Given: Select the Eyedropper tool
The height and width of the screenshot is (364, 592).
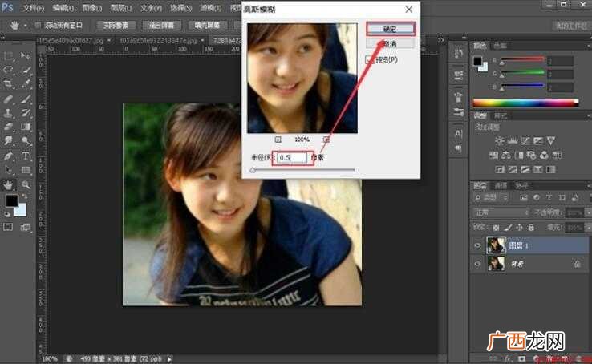Looking at the screenshot, I should (26, 83).
